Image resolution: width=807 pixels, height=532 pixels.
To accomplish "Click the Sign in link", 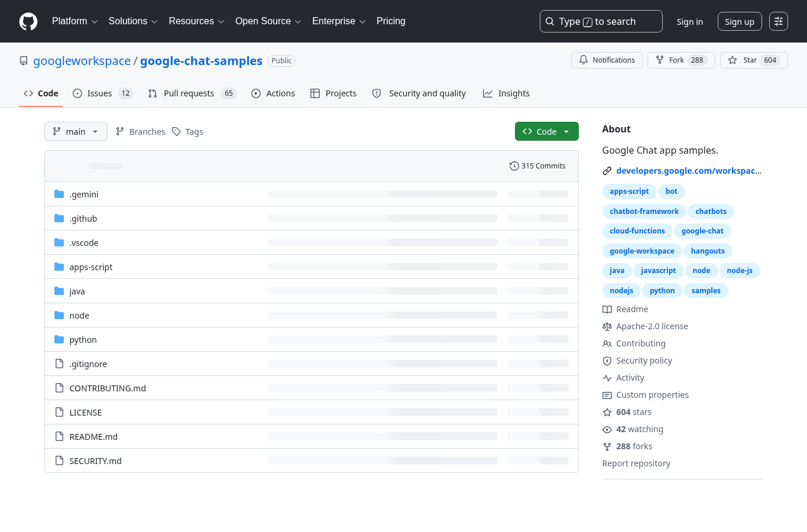I will (x=690, y=22).
